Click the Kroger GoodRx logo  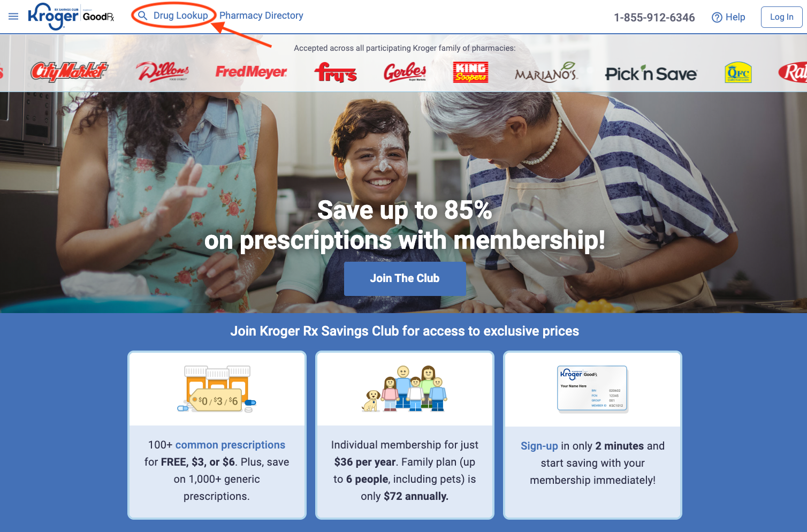tap(71, 16)
